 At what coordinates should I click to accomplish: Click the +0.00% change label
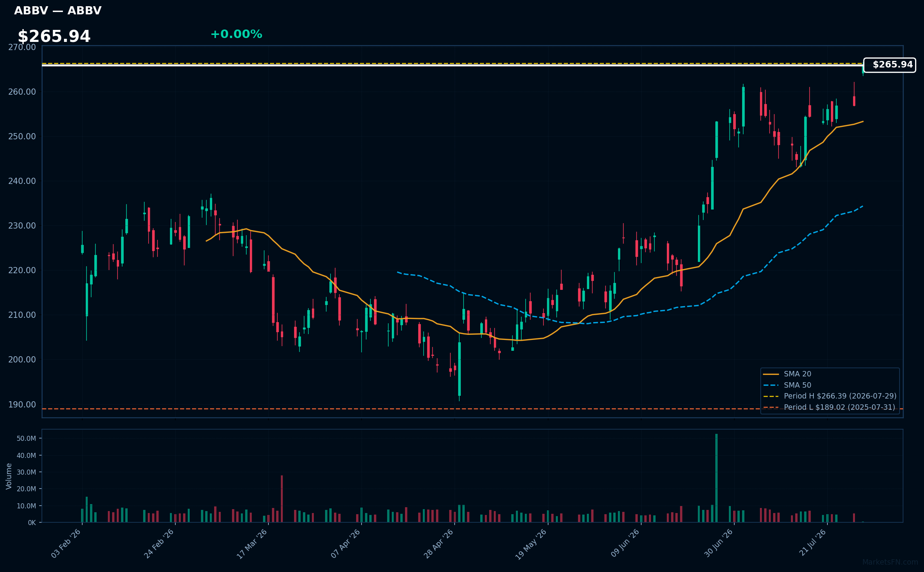click(x=236, y=34)
